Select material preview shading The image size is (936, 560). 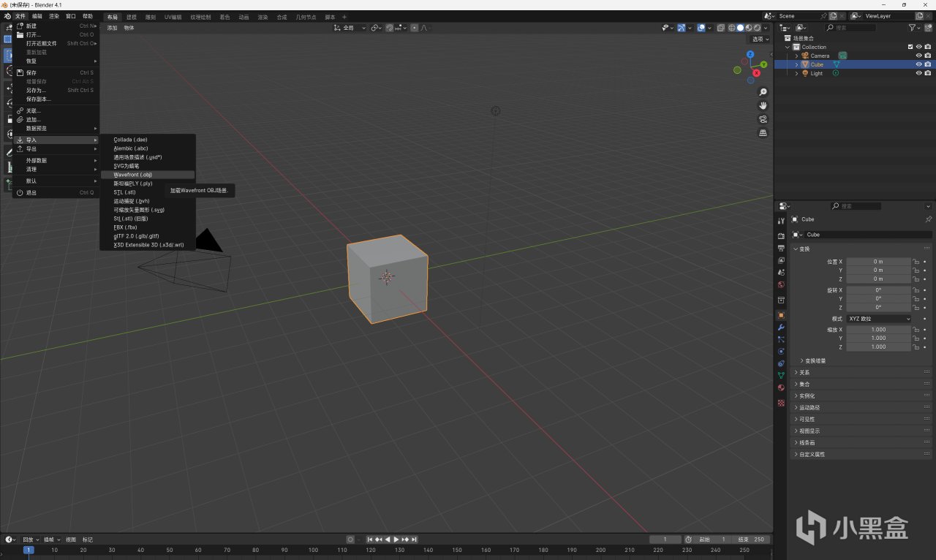749,28
